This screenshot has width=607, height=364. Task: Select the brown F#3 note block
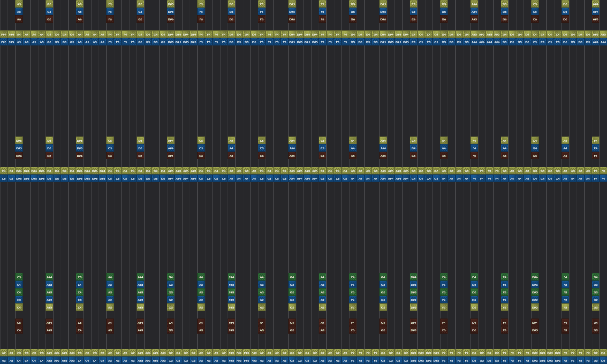click(x=231, y=330)
